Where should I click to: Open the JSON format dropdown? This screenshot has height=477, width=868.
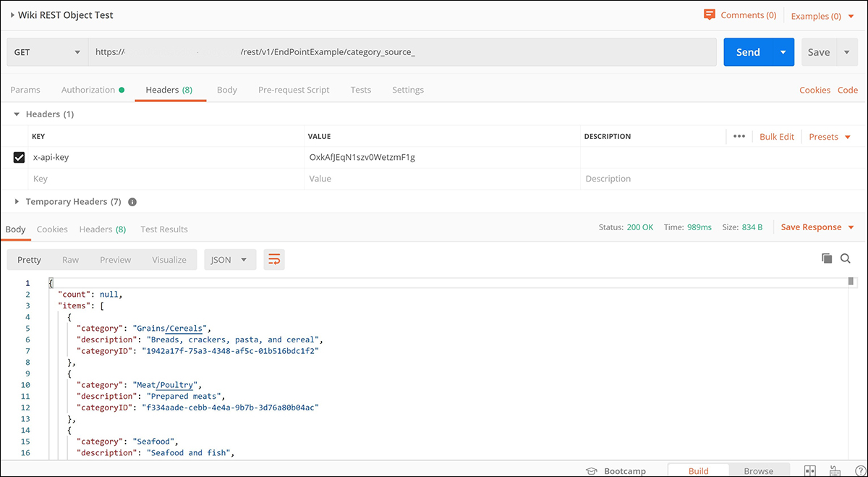pyautogui.click(x=230, y=260)
